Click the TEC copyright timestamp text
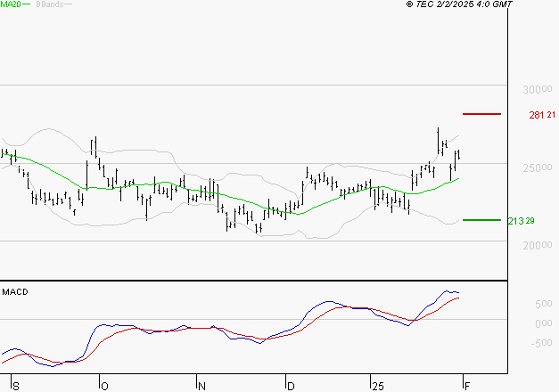Viewport: 559px width, 392px height. tap(459, 4)
